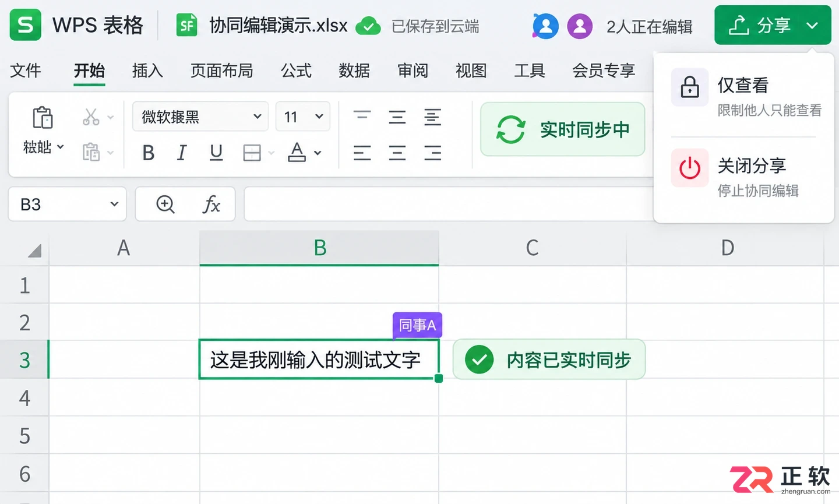Screen dimensions: 839x504
Task: Click the zoom magnifier icon near formula bar
Action: pyautogui.click(x=165, y=204)
